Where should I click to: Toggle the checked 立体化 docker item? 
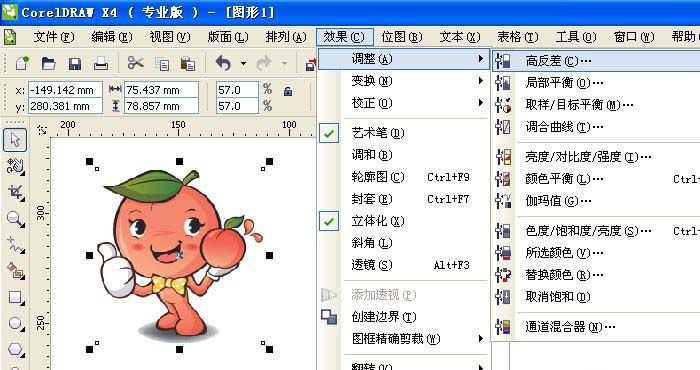tap(329, 221)
